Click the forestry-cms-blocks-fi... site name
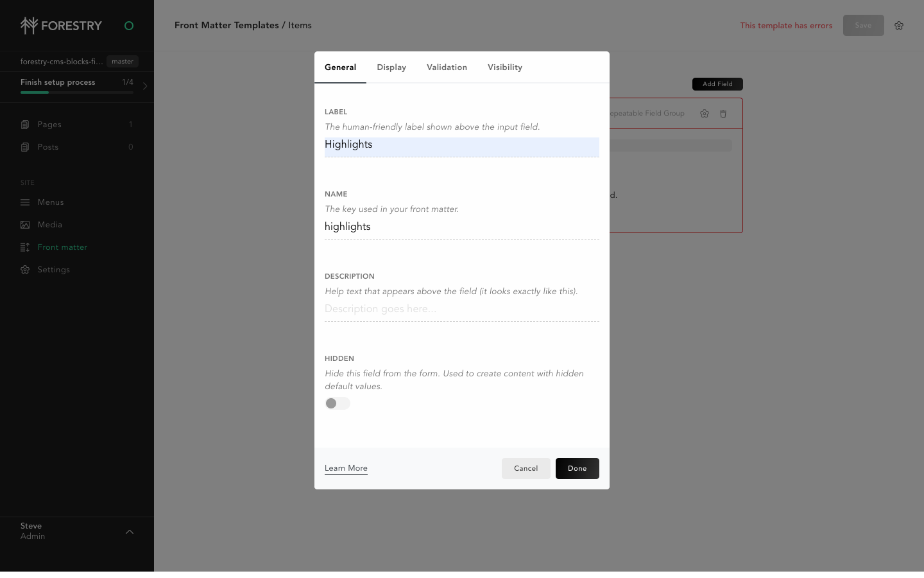 pos(62,62)
